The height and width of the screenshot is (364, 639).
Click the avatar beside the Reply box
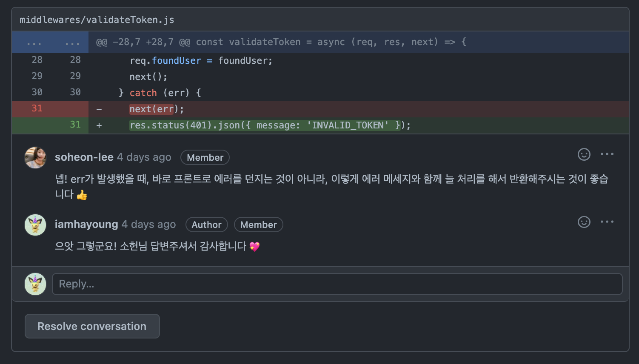(x=35, y=284)
